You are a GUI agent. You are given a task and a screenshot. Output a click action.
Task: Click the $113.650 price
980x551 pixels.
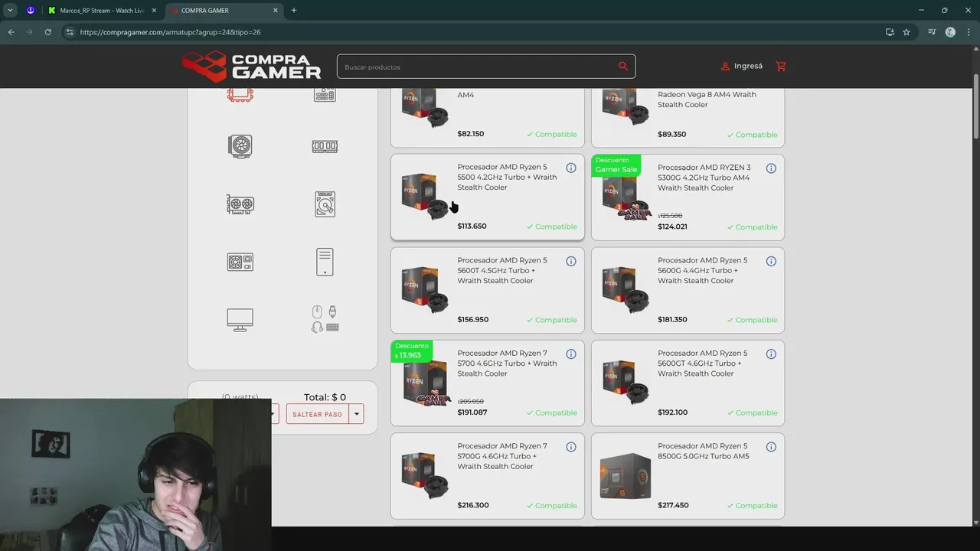point(472,227)
